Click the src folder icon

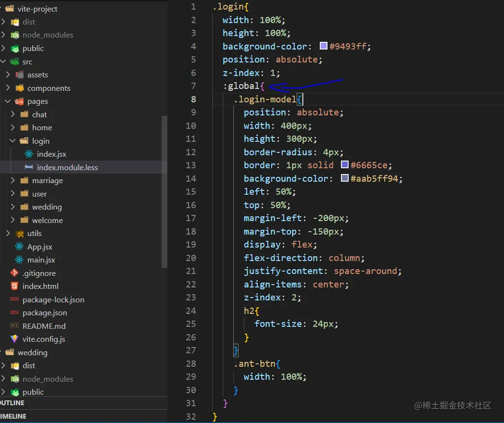(14, 62)
